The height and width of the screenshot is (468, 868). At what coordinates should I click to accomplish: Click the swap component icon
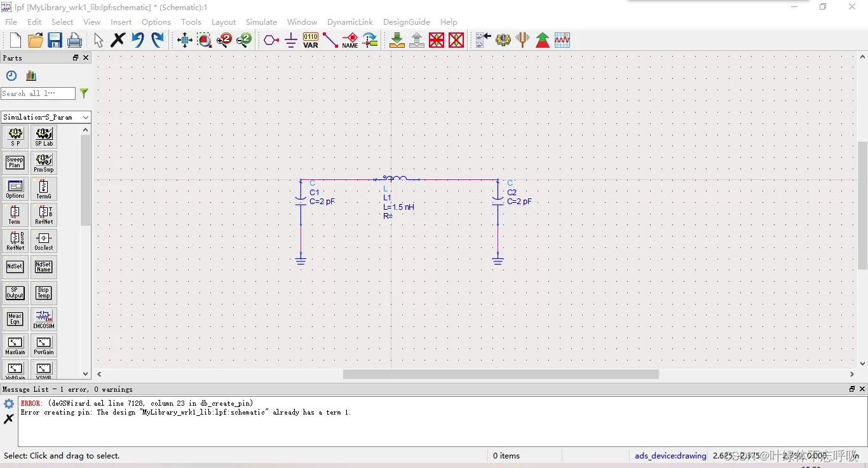370,40
